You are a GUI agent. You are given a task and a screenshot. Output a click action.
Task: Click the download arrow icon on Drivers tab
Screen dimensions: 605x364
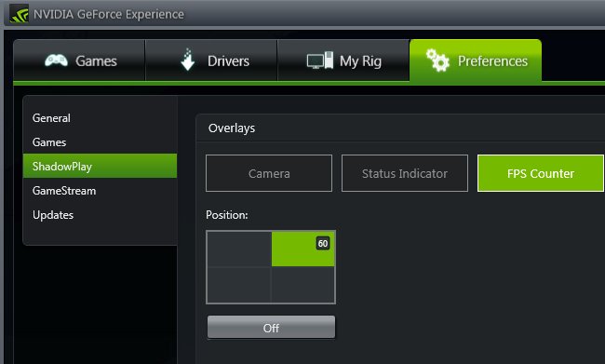187,60
